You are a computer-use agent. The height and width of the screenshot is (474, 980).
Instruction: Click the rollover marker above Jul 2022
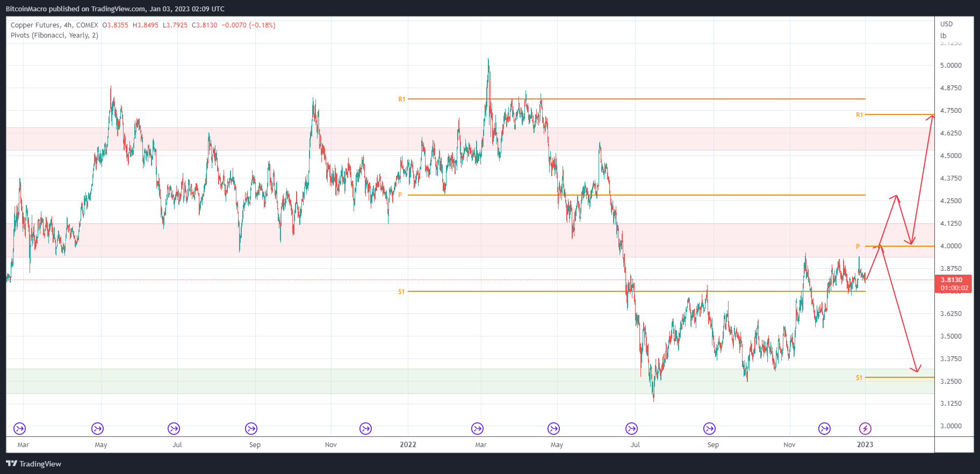631,428
